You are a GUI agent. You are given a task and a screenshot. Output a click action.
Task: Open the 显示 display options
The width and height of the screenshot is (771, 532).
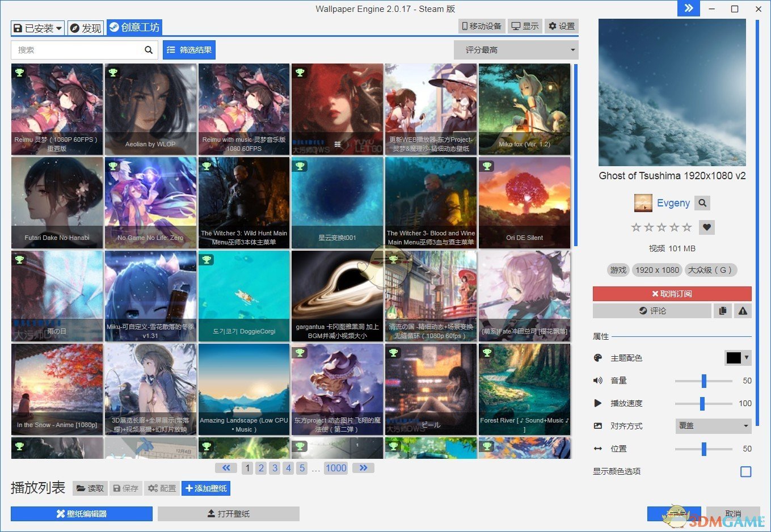(x=525, y=26)
